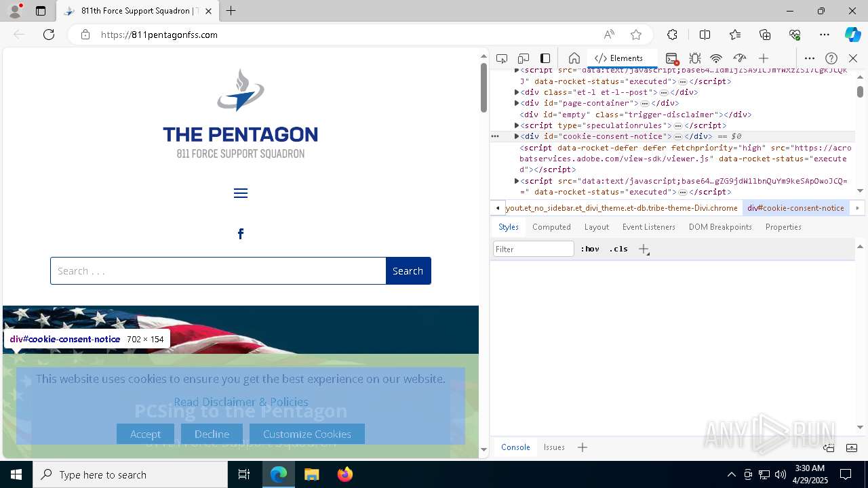868x488 pixels.
Task: Switch to the Properties pane tab
Action: [x=783, y=227]
